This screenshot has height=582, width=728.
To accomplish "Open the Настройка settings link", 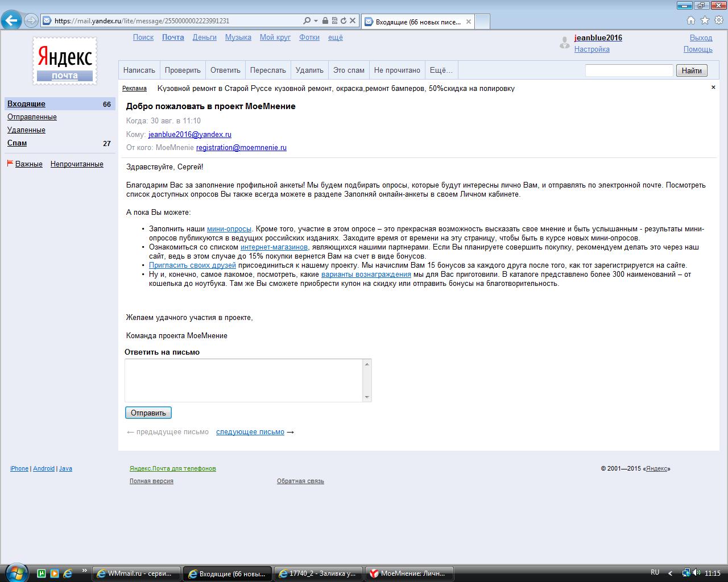I will click(592, 49).
